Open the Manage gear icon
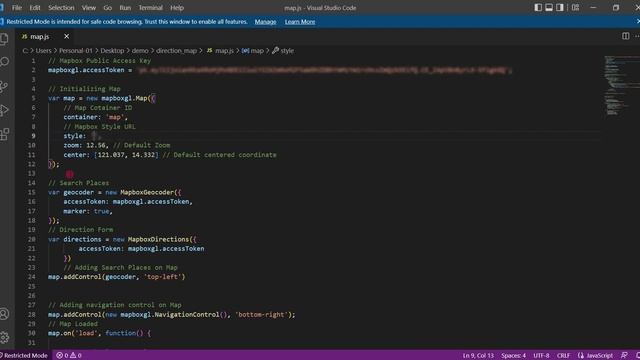 [4, 337]
